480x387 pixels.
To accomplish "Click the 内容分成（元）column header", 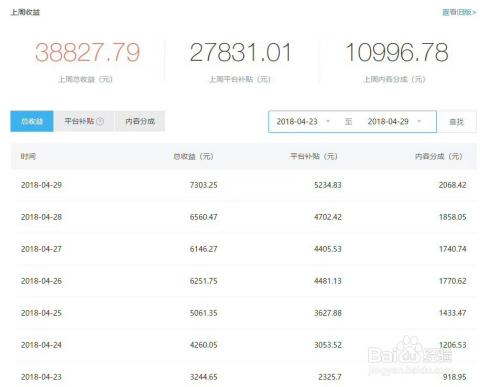I will coord(439,156).
